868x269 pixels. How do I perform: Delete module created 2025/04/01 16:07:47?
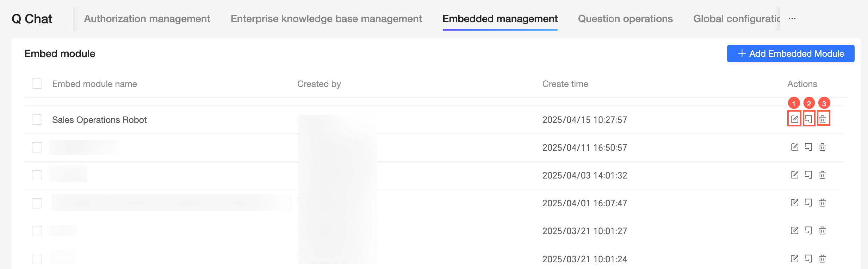coord(823,202)
